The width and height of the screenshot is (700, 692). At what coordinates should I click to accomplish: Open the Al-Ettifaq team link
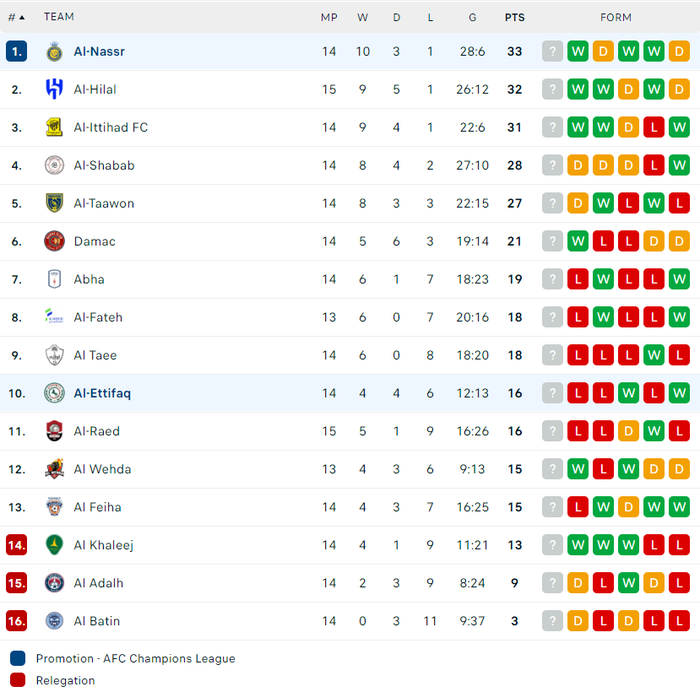[102, 393]
